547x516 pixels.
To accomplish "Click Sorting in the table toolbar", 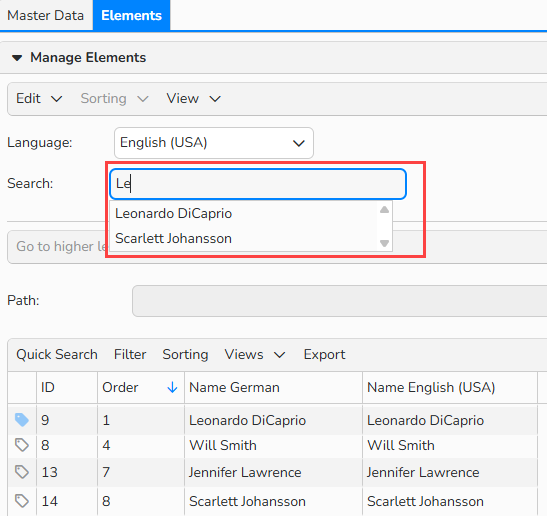I will 185,355.
